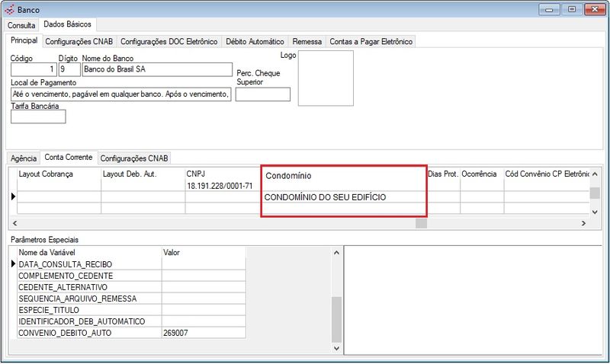Image resolution: width=610 pixels, height=364 pixels.
Task: Select the ESPECIE_TITULO variable row
Action: click(88, 310)
